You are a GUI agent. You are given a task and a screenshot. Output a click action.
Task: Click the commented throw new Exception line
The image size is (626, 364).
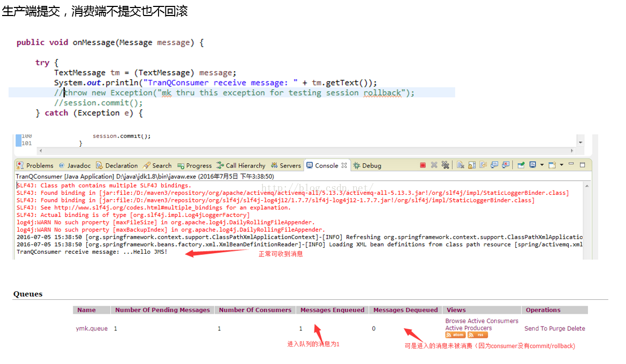pyautogui.click(x=235, y=93)
